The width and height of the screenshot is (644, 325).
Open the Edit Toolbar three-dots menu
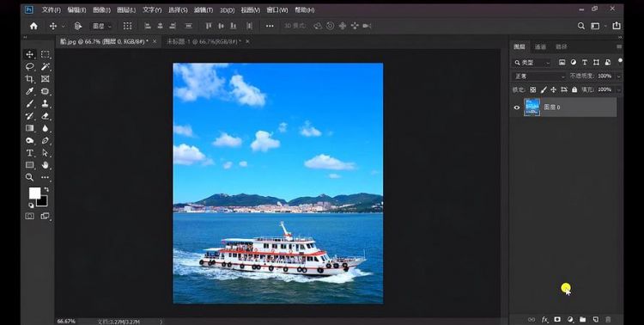[46, 177]
